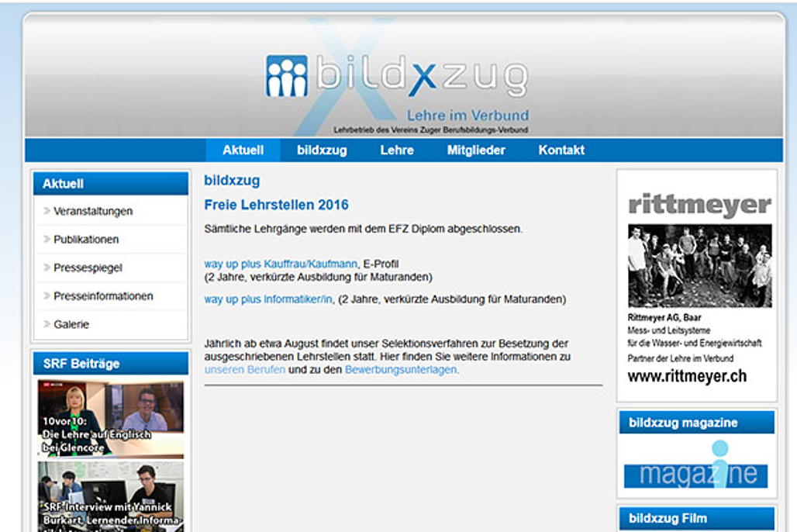
Task: Select Publikationen in the sidebar
Action: coord(86,240)
